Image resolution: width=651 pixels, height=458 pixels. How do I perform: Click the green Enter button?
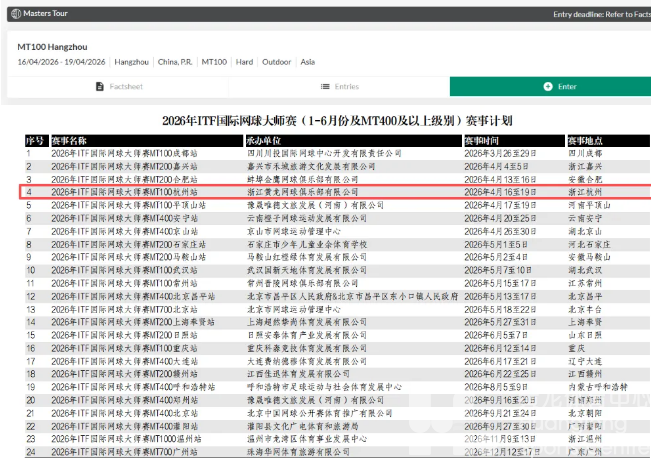[551, 86]
